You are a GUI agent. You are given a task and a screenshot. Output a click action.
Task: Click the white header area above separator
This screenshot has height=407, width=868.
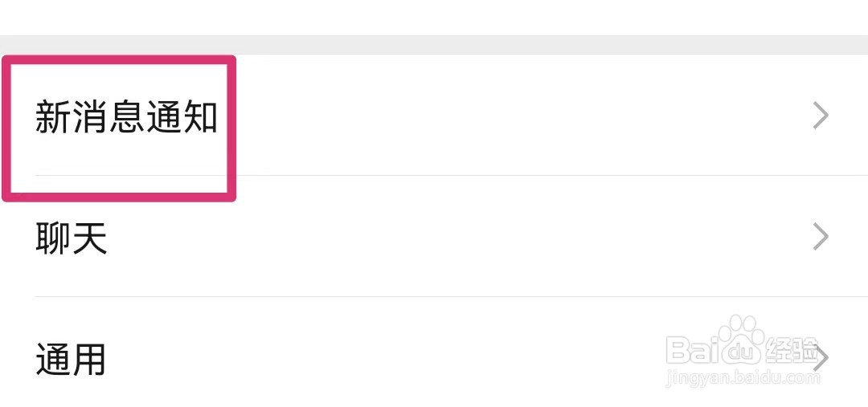tap(434, 18)
